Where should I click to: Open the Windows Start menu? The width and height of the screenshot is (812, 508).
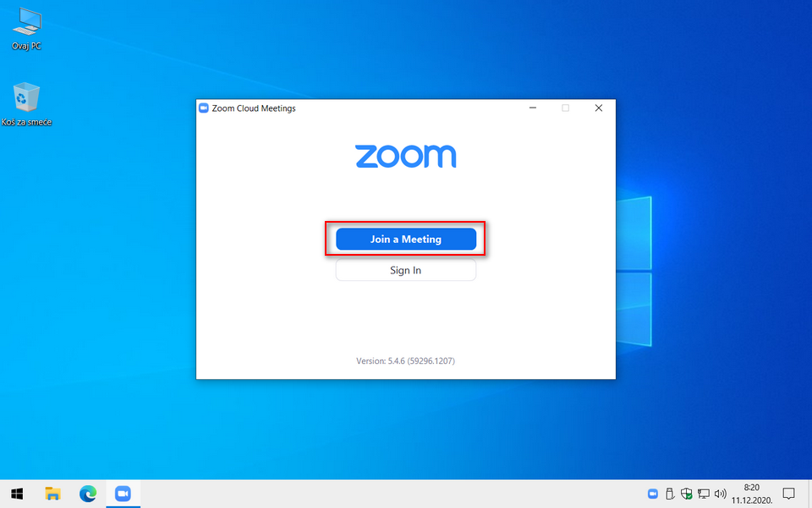[17, 494]
